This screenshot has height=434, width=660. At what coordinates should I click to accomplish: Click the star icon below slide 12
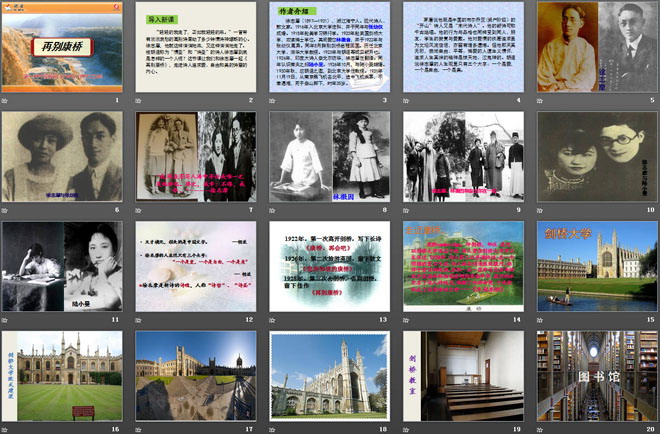[x=140, y=321]
